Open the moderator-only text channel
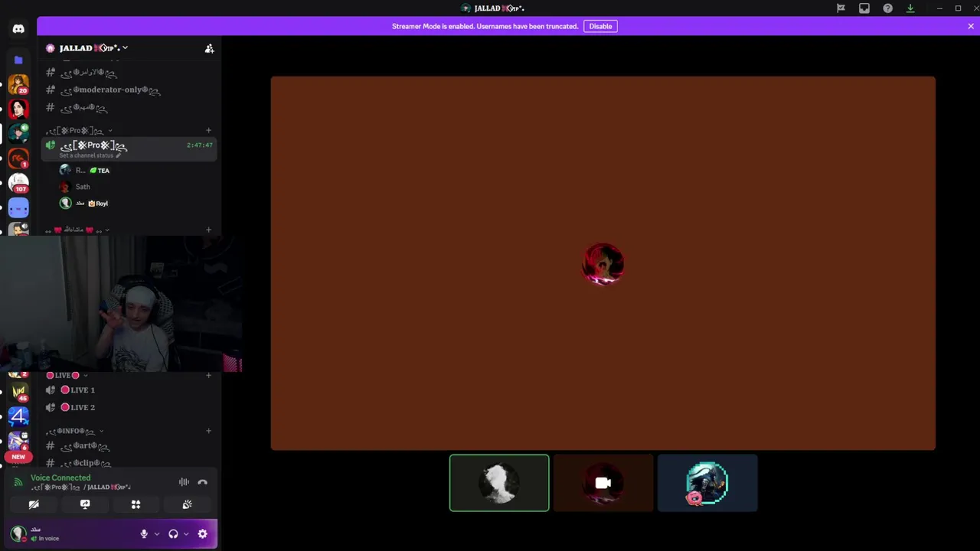This screenshot has width=980, height=551. click(x=129, y=90)
